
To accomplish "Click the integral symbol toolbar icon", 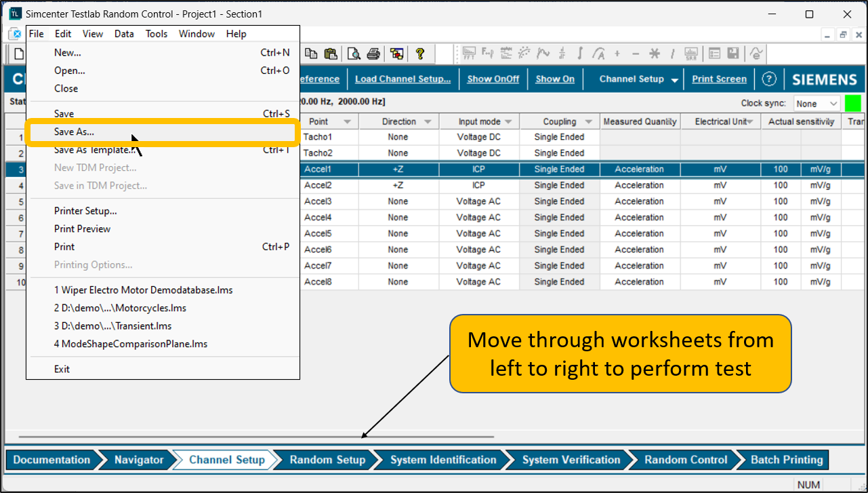I will [580, 54].
